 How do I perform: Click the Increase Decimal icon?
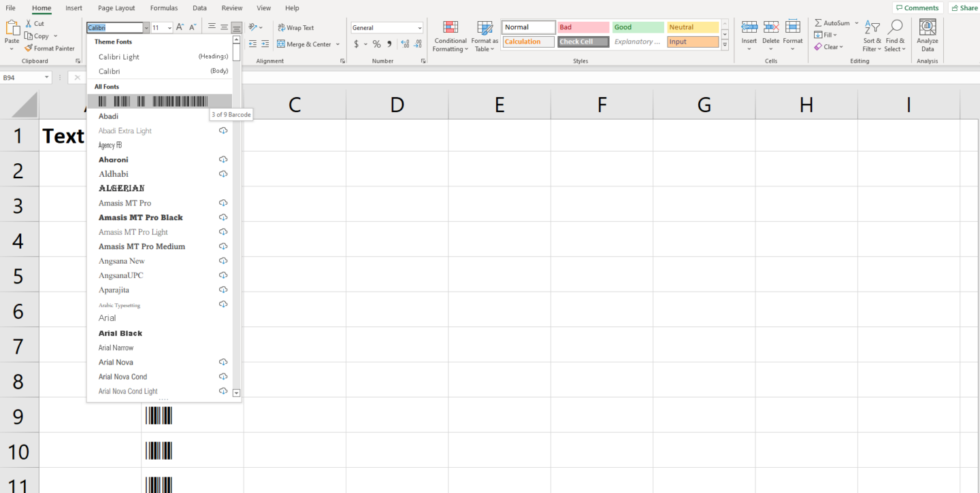coord(407,43)
